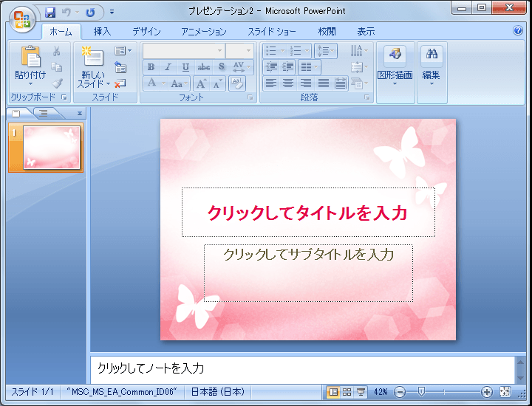Open the Line Spacing dropdown
The width and height of the screenshot is (532, 406).
(325, 51)
